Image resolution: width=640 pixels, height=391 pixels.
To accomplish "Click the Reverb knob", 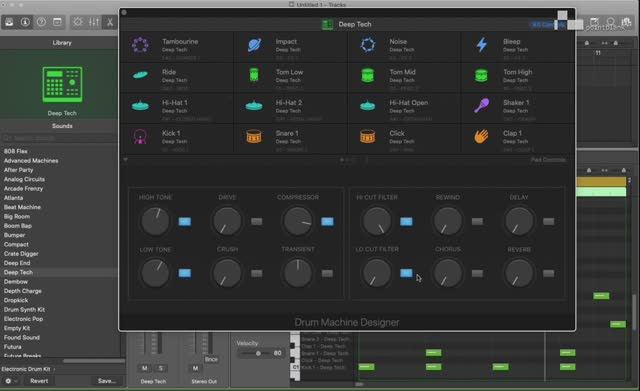I will [x=519, y=273].
